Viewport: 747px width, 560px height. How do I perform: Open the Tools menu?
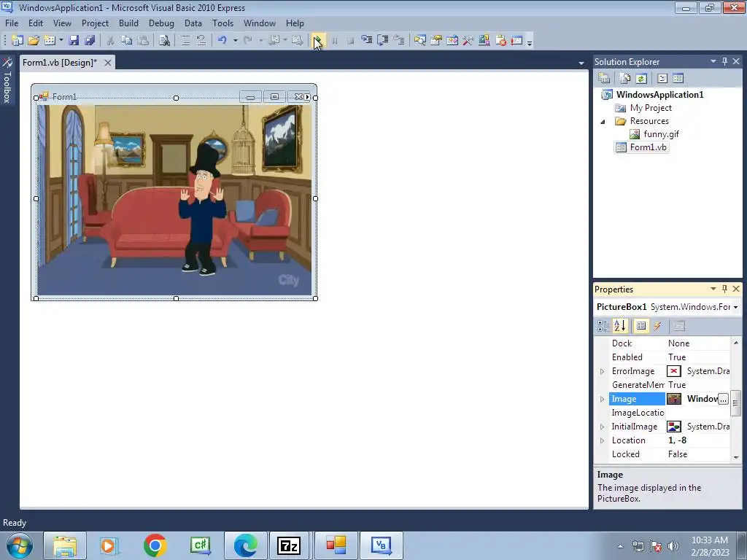223,23
